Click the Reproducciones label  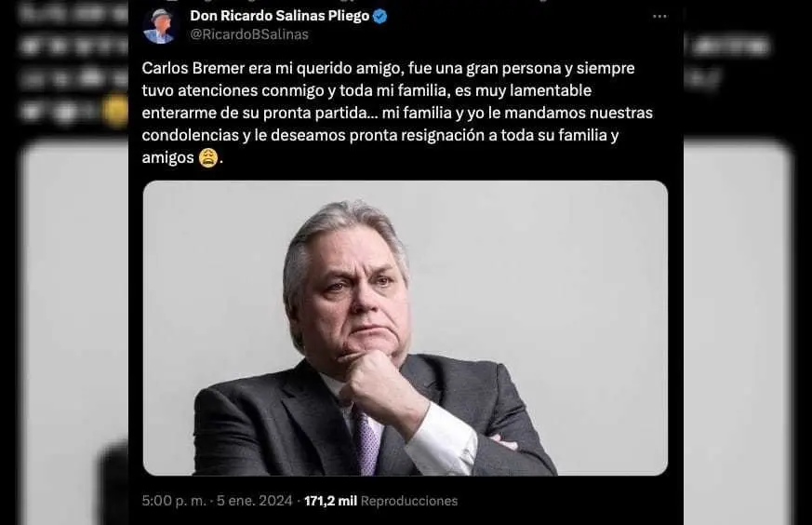click(409, 501)
